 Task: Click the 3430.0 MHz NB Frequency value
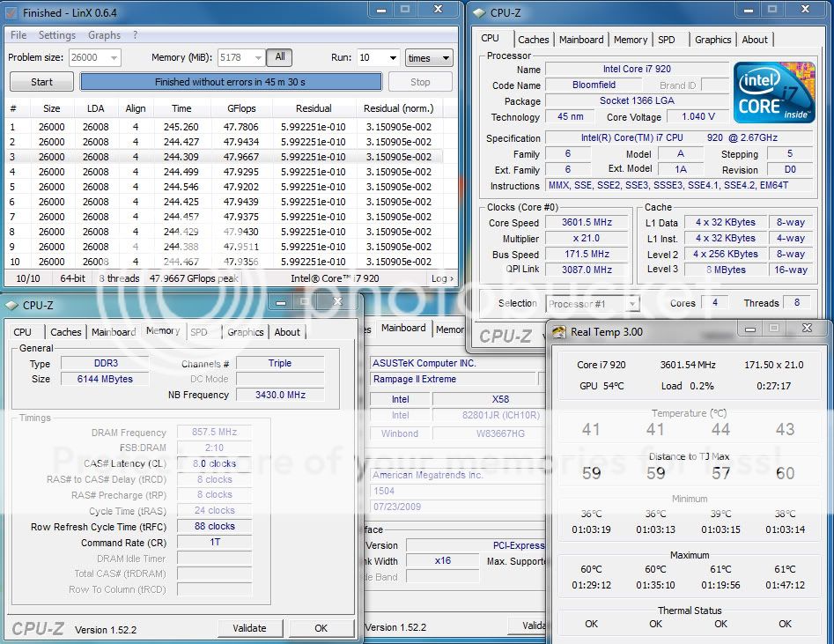pos(280,395)
